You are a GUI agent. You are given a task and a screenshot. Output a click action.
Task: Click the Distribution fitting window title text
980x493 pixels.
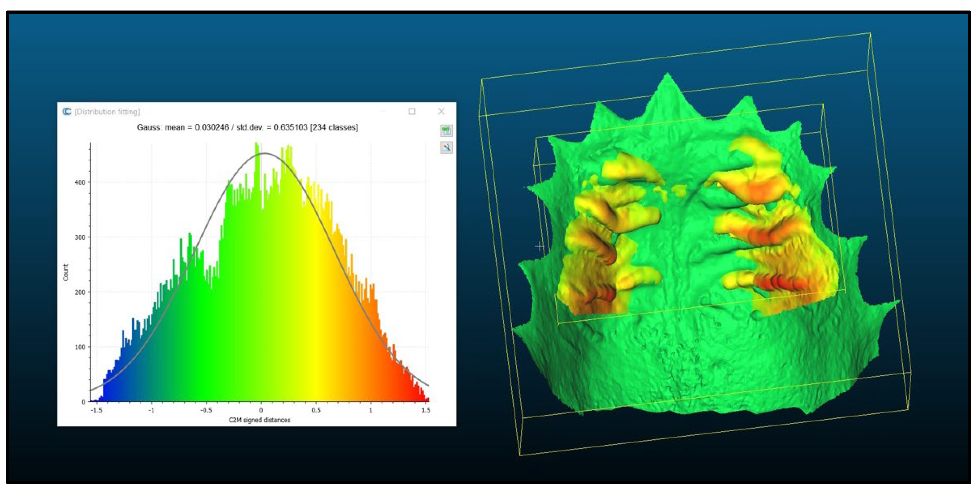pos(107,112)
